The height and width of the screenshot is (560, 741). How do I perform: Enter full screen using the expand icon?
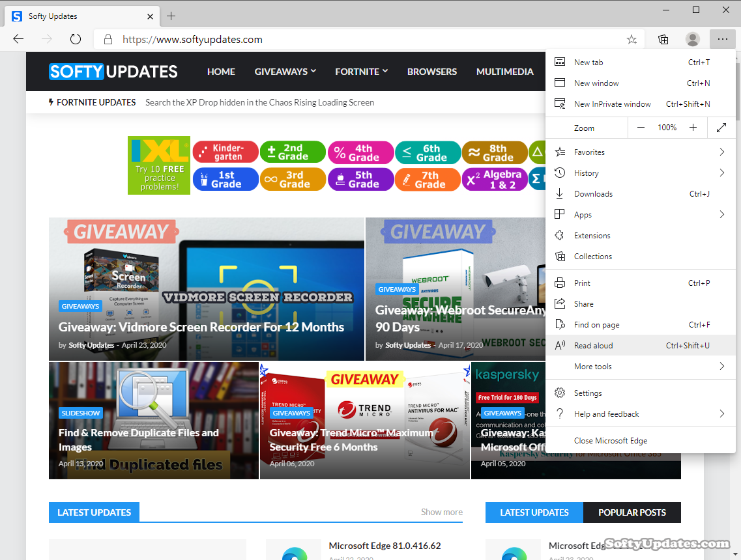point(721,128)
